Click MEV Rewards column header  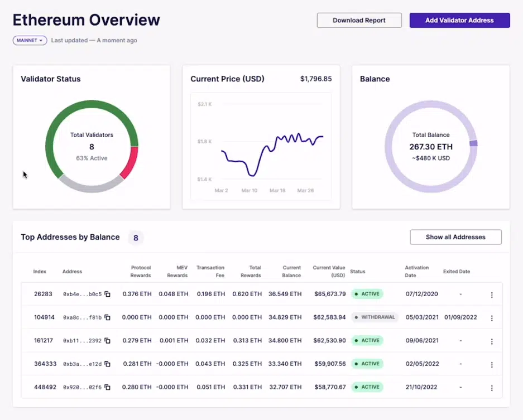tap(177, 272)
